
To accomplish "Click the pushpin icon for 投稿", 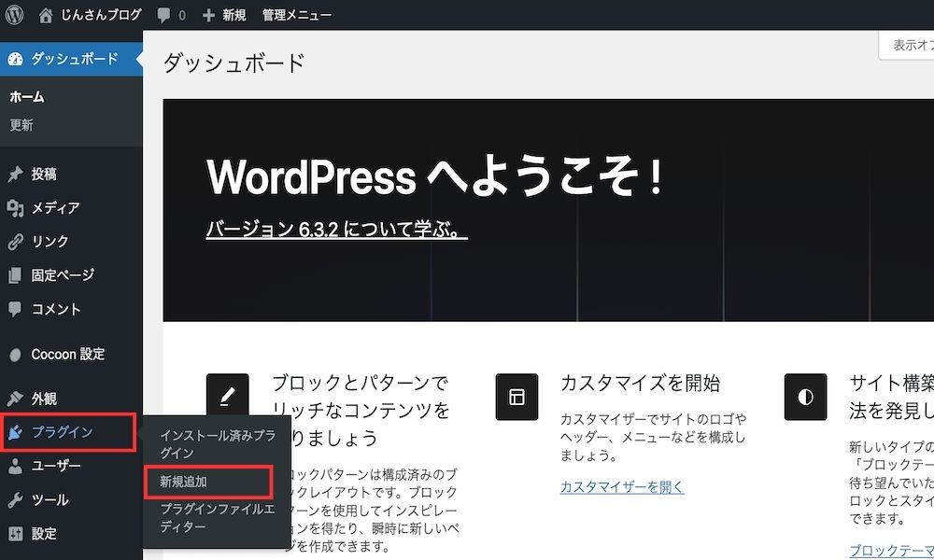I will [15, 175].
